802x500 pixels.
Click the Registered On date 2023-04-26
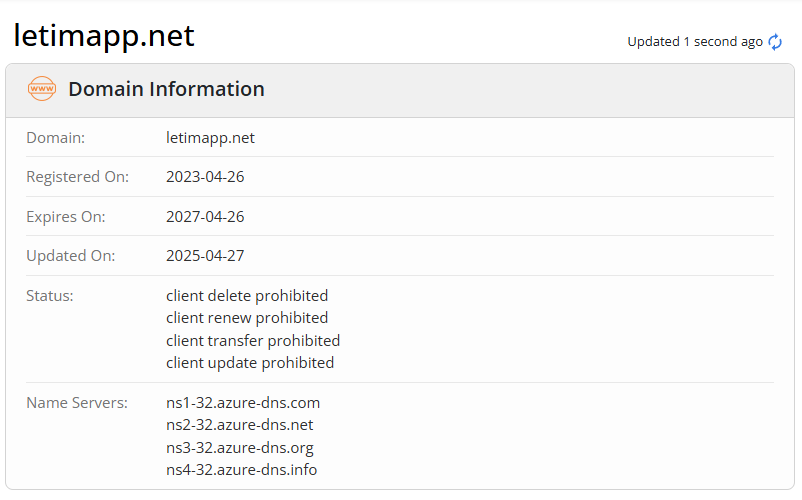(x=205, y=177)
